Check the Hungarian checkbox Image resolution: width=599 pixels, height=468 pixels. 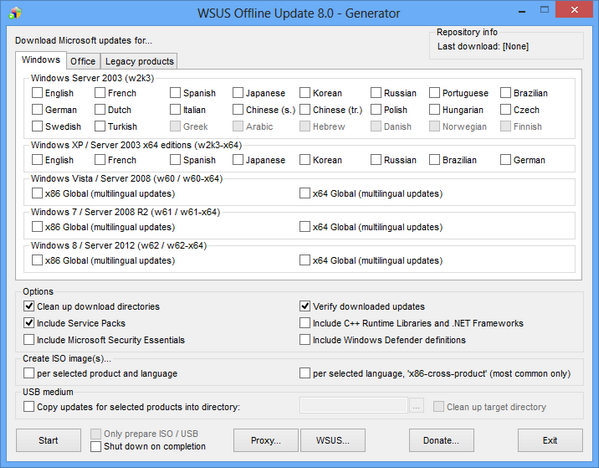click(x=434, y=110)
